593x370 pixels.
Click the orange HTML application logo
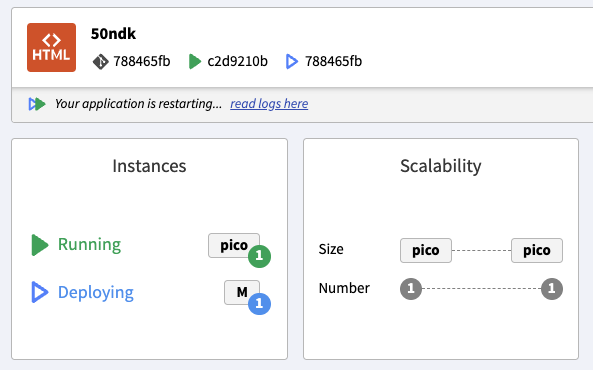51,47
